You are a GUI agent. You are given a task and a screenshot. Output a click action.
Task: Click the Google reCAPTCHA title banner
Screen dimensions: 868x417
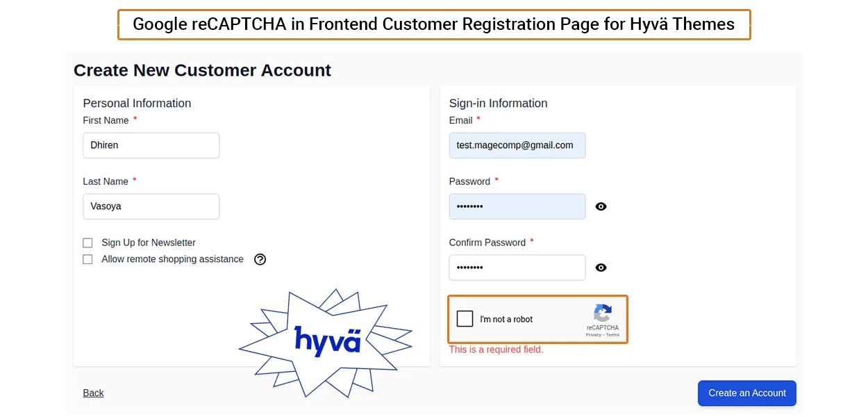[x=433, y=24]
